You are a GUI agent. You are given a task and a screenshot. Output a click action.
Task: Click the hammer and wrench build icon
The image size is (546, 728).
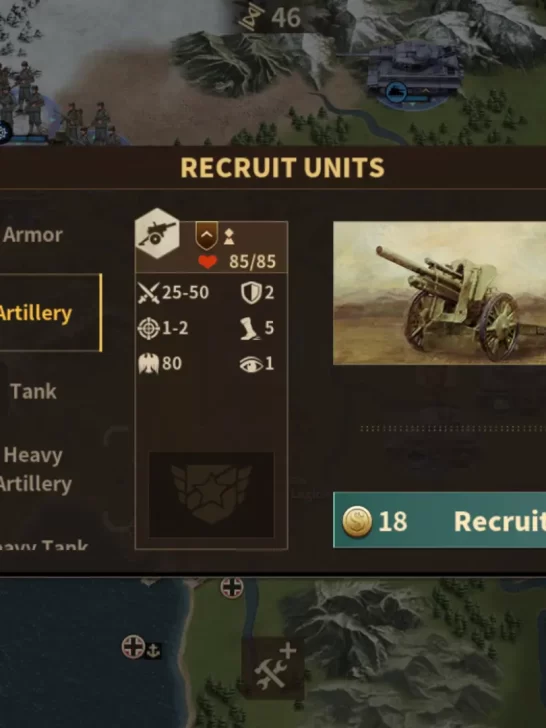tap(273, 668)
